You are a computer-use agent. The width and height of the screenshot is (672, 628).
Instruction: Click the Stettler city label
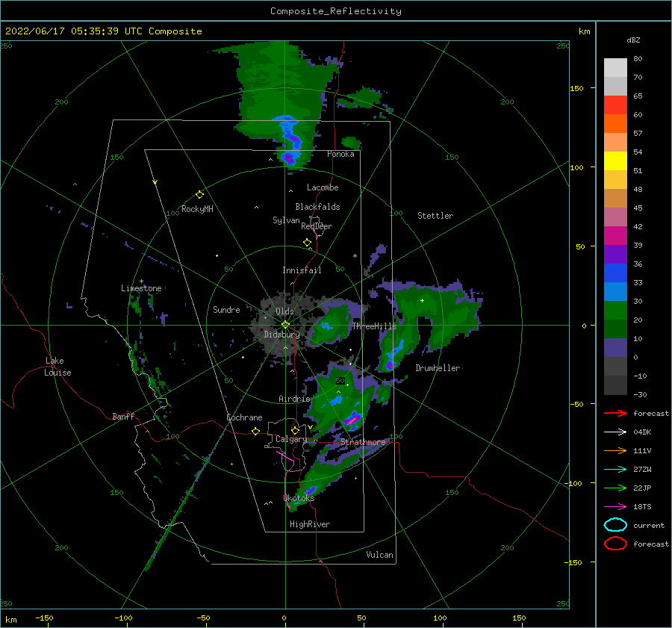click(x=435, y=216)
